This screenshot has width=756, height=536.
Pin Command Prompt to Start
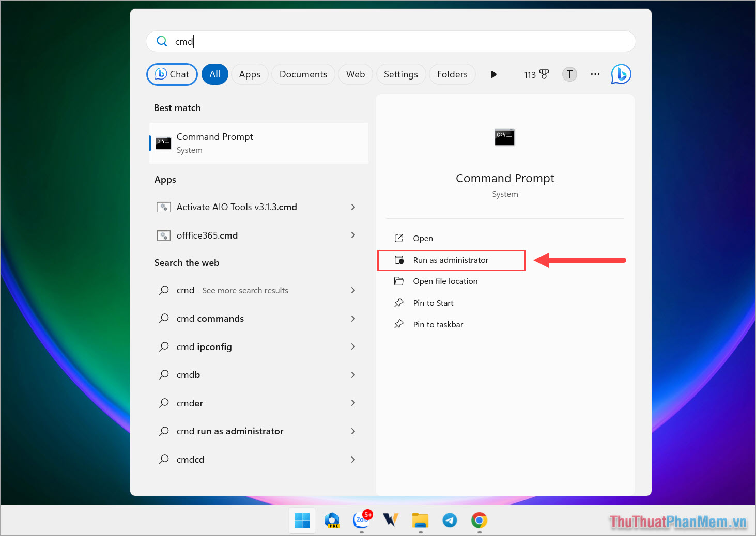[433, 303]
